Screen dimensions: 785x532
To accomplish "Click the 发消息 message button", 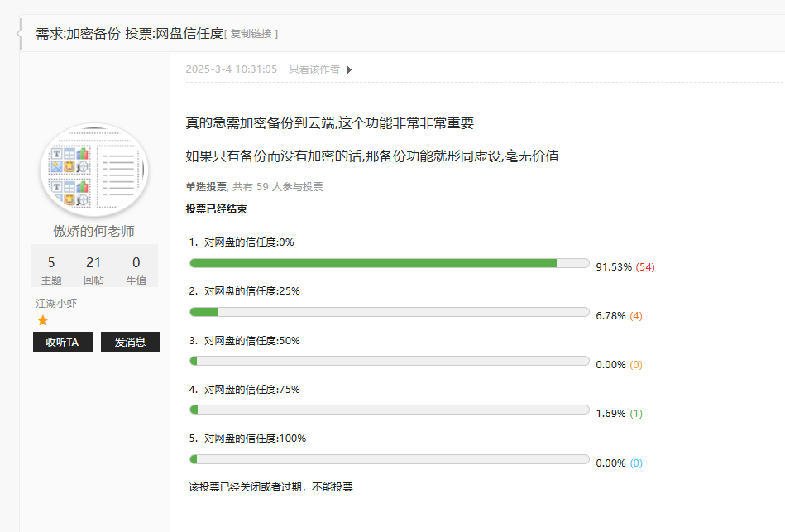I will (130, 342).
